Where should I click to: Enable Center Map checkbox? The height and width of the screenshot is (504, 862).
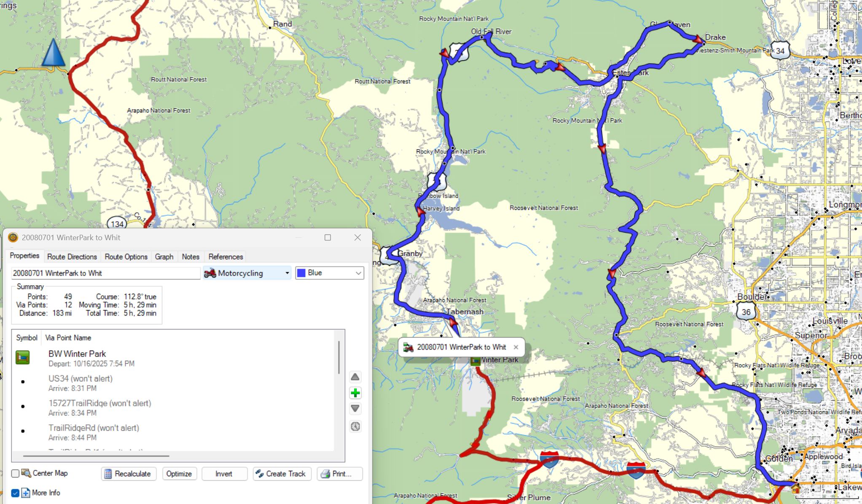coord(16,474)
